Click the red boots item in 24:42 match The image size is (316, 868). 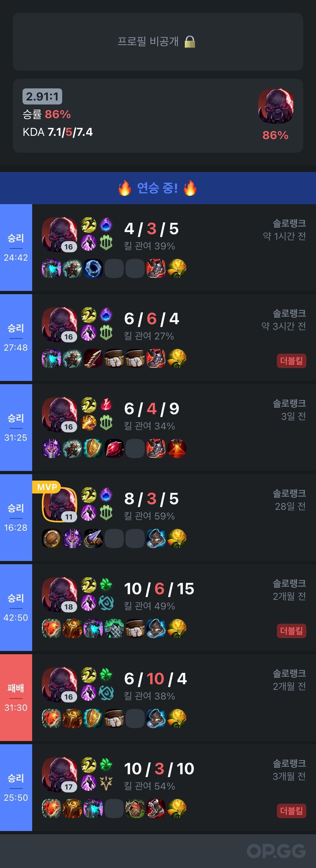point(156,268)
